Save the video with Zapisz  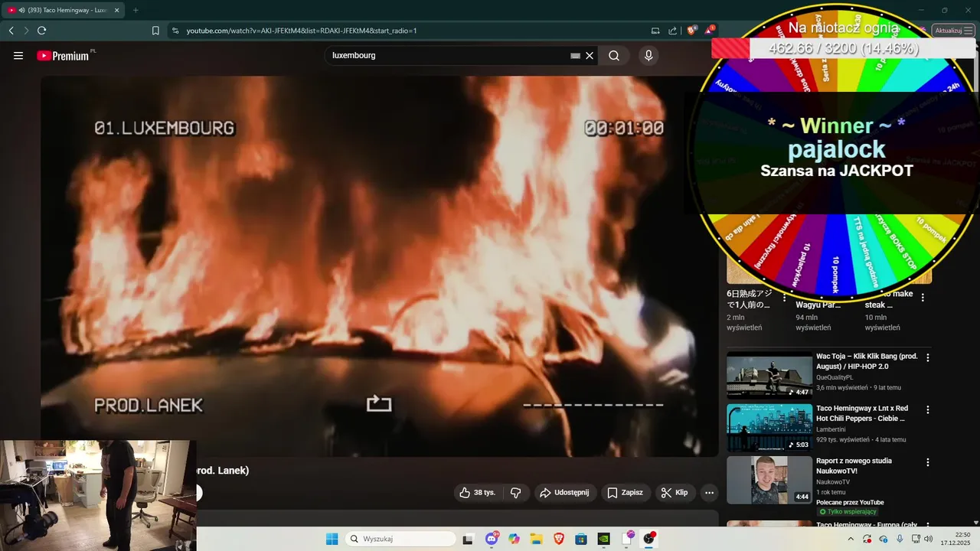625,493
